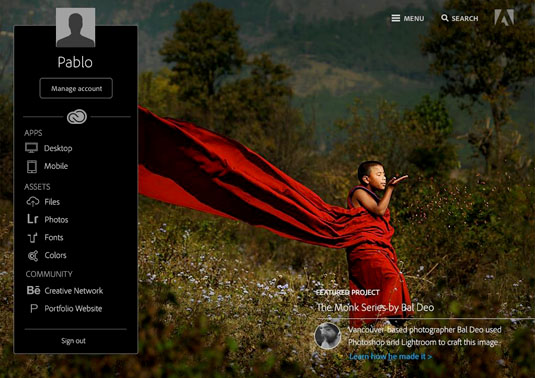Select the Colors wheel icon
Viewport: 535px width, 378px height.
33,256
